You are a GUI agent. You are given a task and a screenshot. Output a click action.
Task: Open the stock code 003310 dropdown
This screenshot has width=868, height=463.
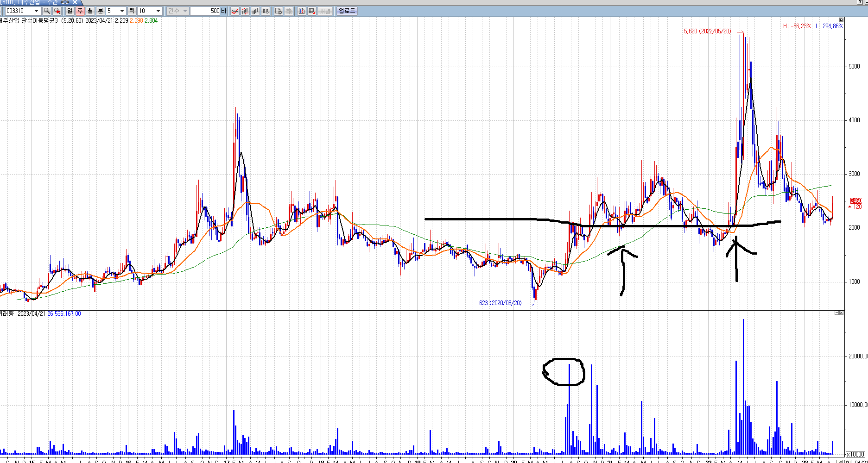36,11
